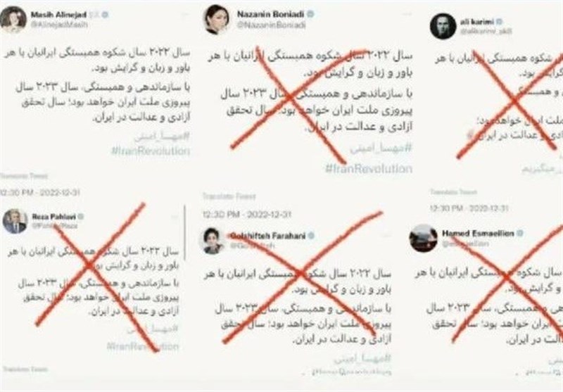The image size is (563, 392).
Task: Open ali karimi's profile avatar
Action: [443, 26]
